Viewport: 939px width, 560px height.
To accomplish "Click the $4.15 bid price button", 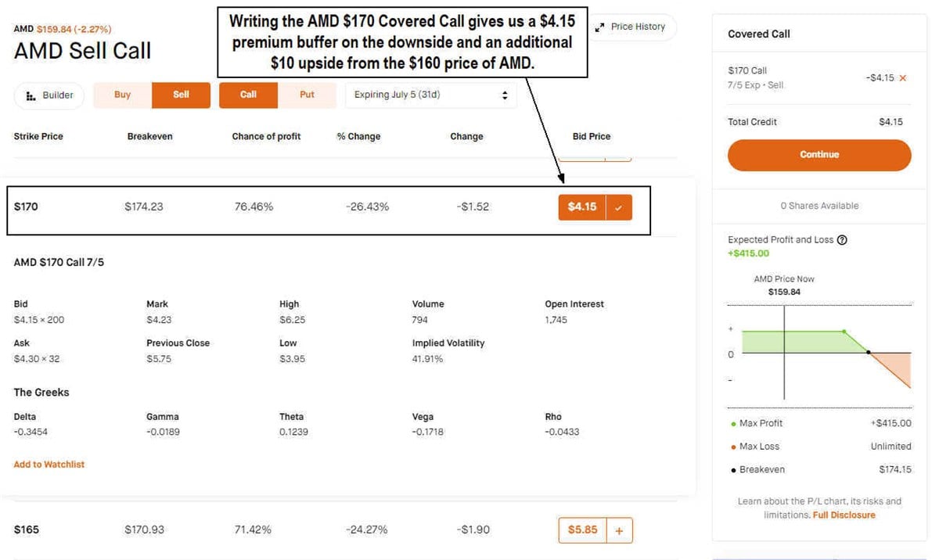I will pyautogui.click(x=581, y=207).
